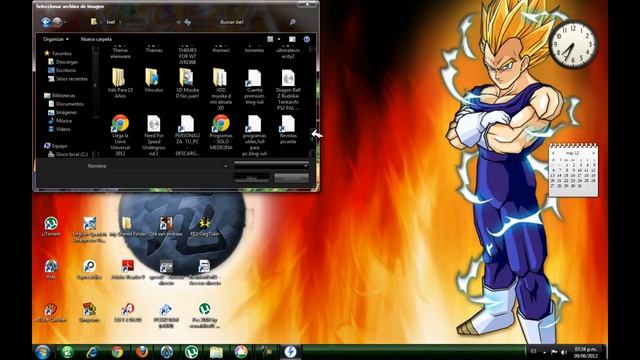Image resolution: width=640 pixels, height=360 pixels.
Task: Click the Nombre filename input field
Action: point(169,166)
